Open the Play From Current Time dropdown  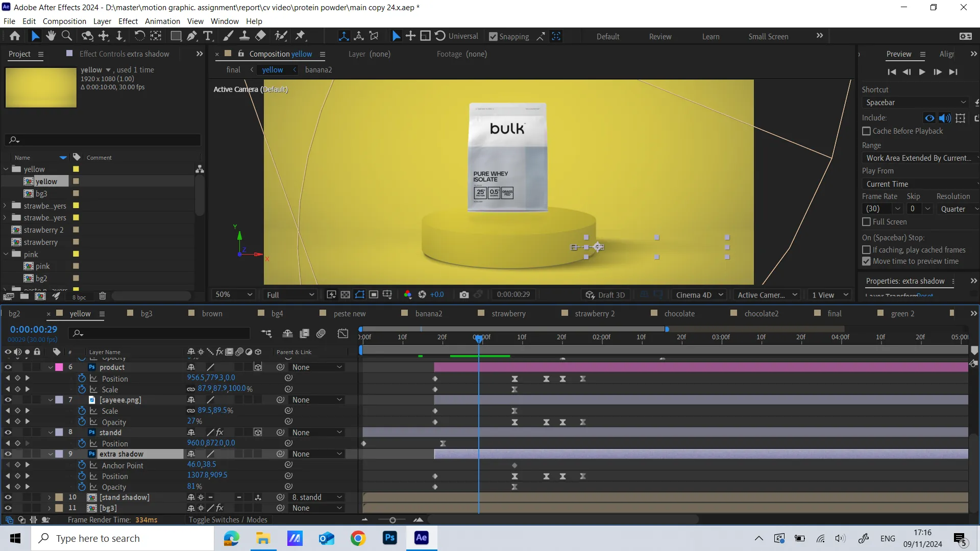coord(921,184)
